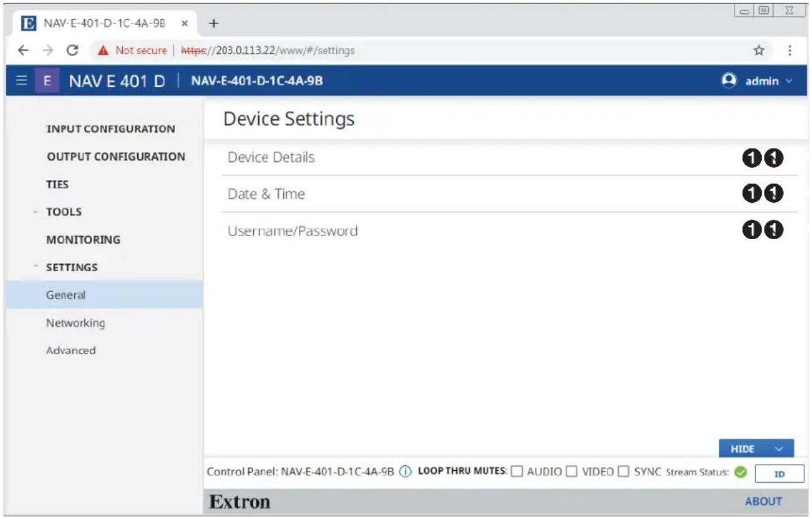Click the browser back arrow
Image resolution: width=812 pixels, height=518 pixels.
23,50
